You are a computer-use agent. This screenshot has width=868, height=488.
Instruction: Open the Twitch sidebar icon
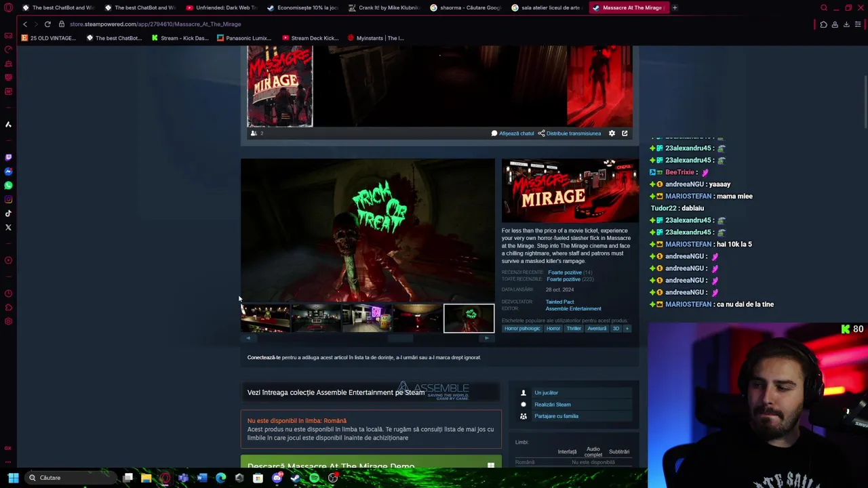pos(8,157)
